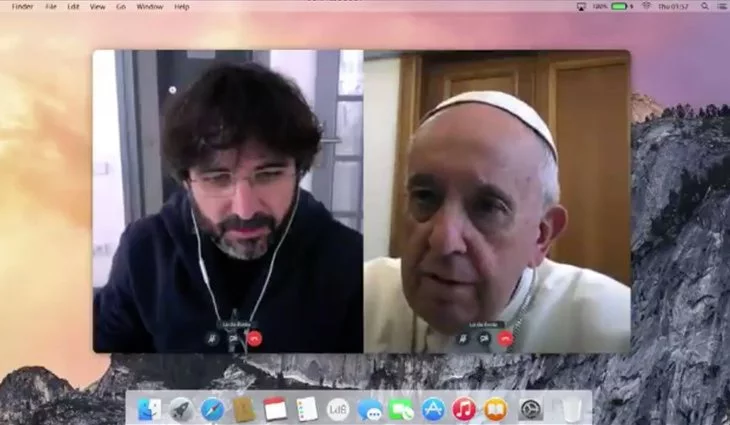Launch Launchpad from the dock
The image size is (730, 425).
181,409
